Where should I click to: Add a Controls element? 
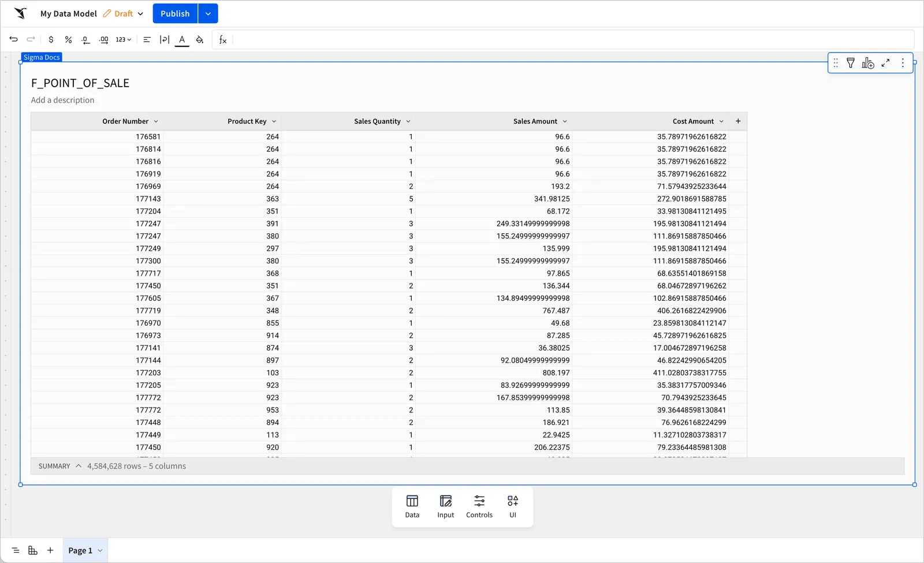[x=479, y=506]
